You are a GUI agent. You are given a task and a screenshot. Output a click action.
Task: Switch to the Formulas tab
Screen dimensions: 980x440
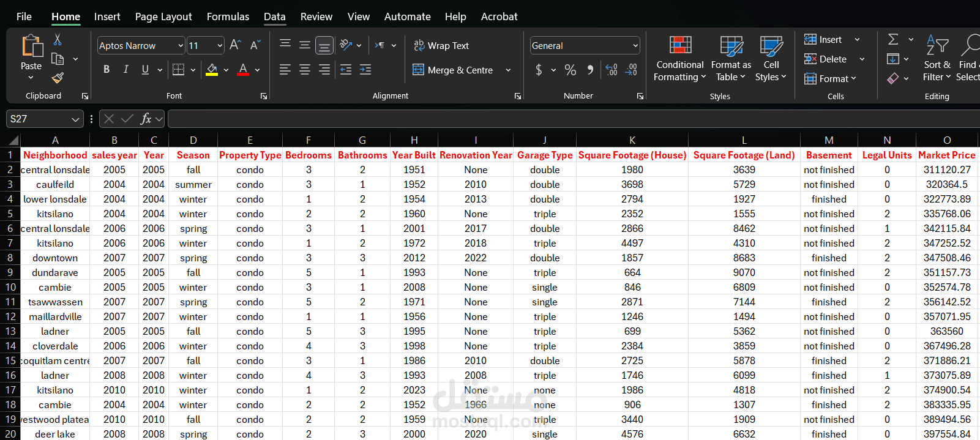point(228,17)
